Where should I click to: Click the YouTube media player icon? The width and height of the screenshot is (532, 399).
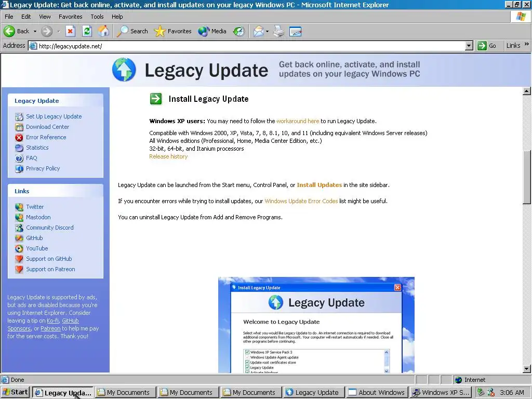(19, 249)
